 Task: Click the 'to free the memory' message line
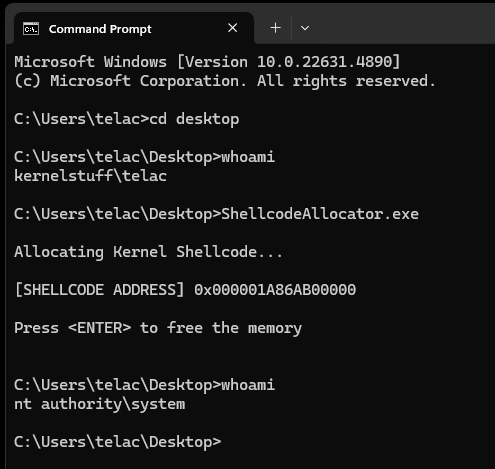click(x=158, y=328)
